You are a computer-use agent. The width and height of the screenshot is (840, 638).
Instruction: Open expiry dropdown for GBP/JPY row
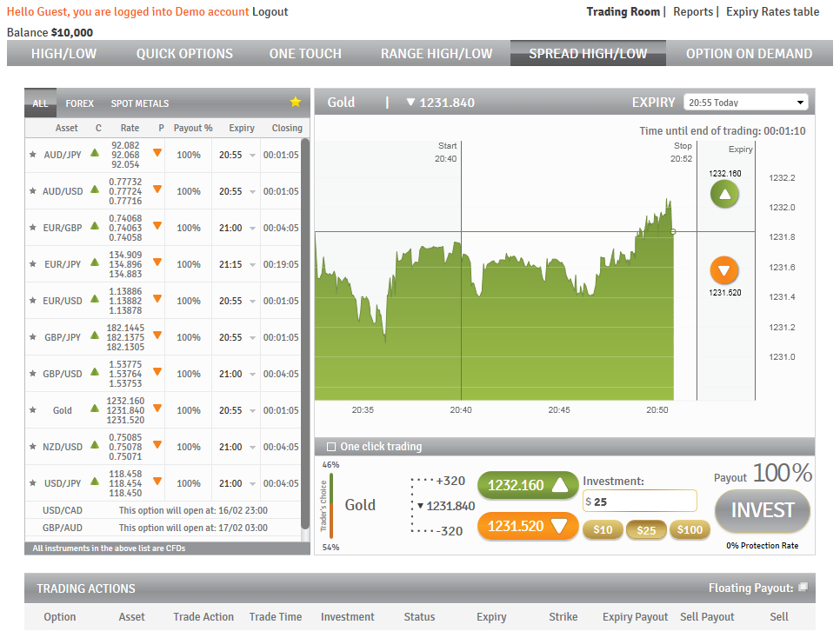tap(252, 337)
